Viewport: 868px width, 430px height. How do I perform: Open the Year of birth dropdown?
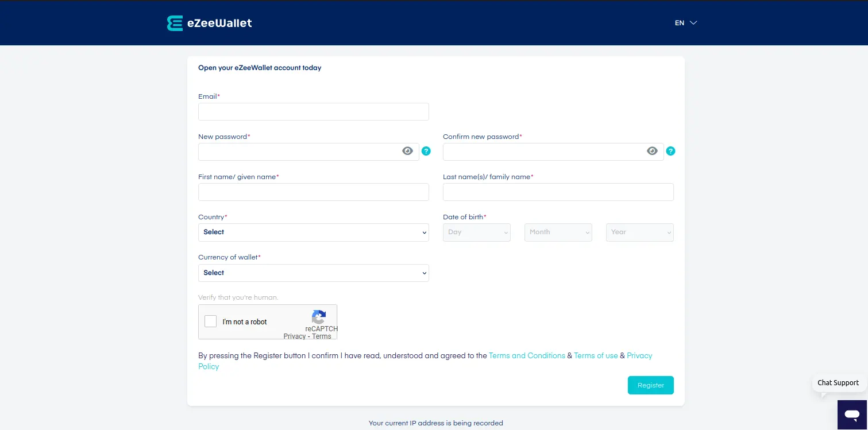pos(640,233)
